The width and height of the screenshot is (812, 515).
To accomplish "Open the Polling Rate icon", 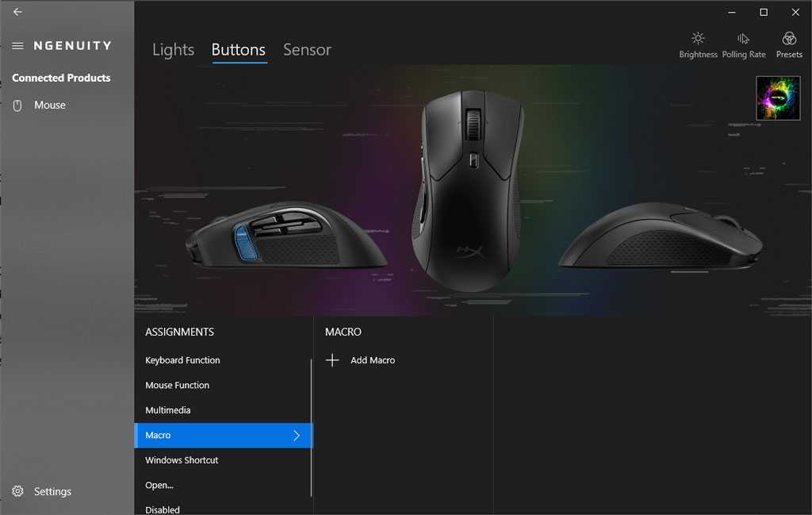I will coord(743,38).
